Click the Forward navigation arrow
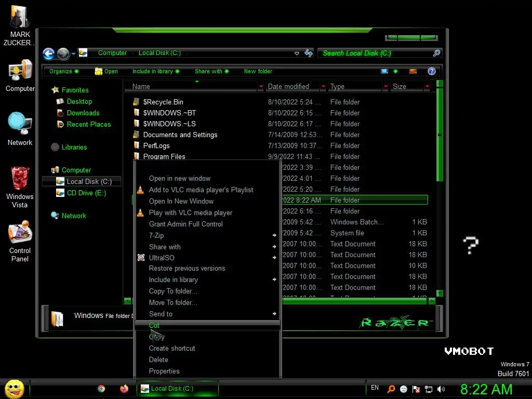 [63, 54]
